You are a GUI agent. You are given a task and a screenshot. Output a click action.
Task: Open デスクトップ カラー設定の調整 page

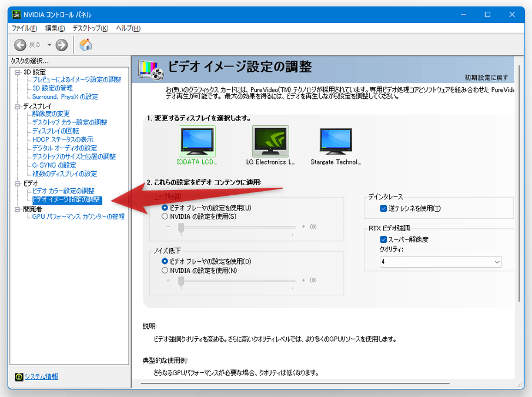click(69, 122)
